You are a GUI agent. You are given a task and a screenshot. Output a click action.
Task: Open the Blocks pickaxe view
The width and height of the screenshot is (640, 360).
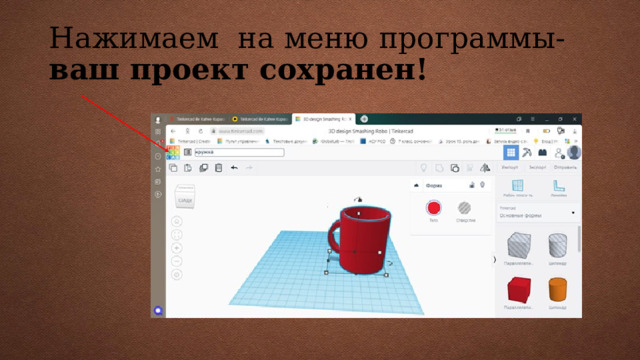pos(527,153)
